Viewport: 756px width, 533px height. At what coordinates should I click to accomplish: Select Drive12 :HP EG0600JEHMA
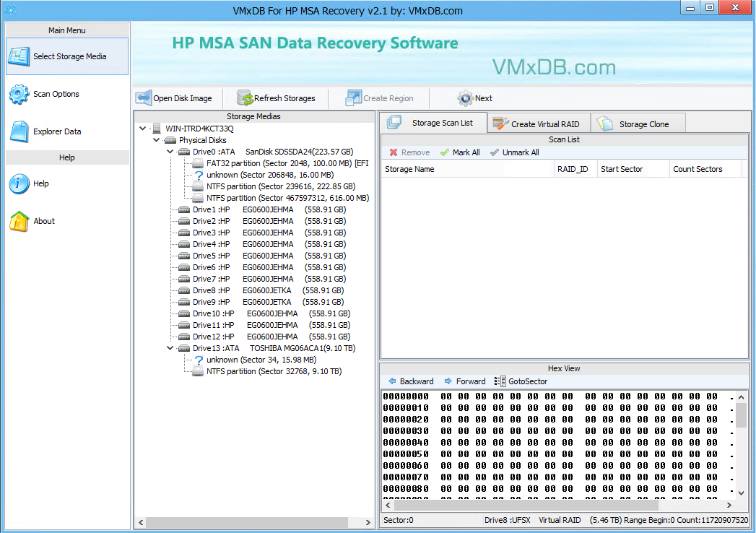click(271, 337)
